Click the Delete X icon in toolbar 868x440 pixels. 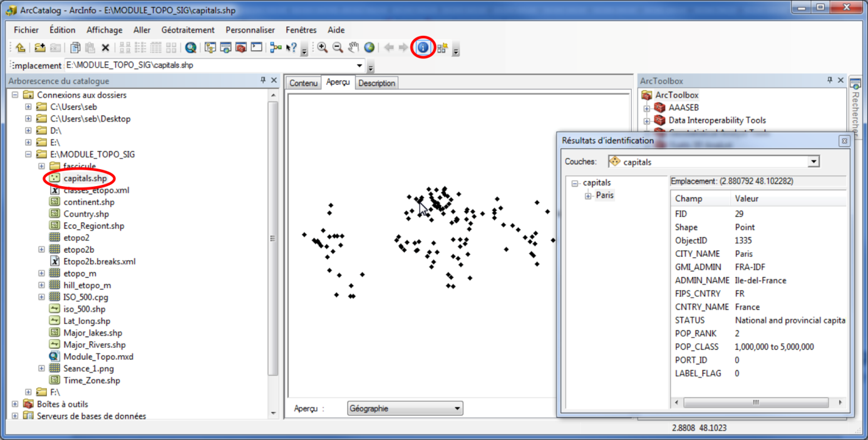tap(105, 48)
